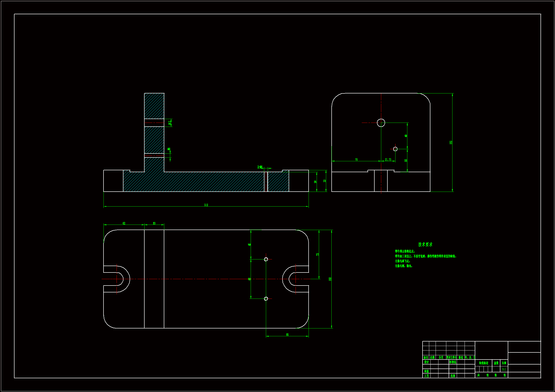Click the 21.71 dimension in side view
The height and width of the screenshot is (392, 555).
coord(388,160)
